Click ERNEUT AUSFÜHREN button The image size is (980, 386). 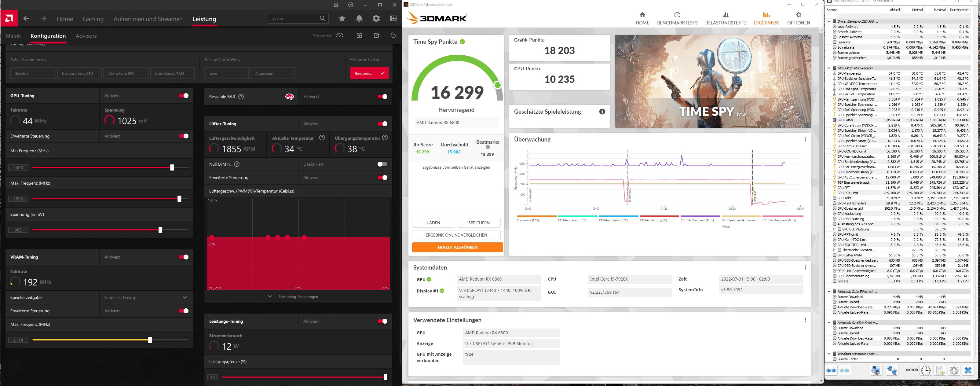click(457, 247)
